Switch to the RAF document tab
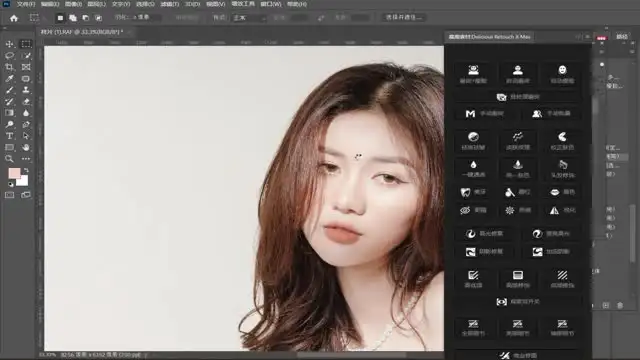Viewport: 640px width, 360px height. pos(81,31)
